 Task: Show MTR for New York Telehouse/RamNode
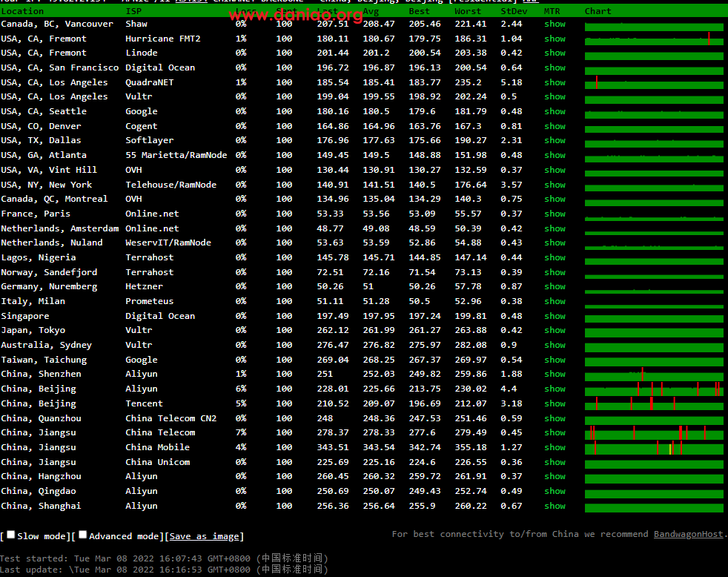555,185
